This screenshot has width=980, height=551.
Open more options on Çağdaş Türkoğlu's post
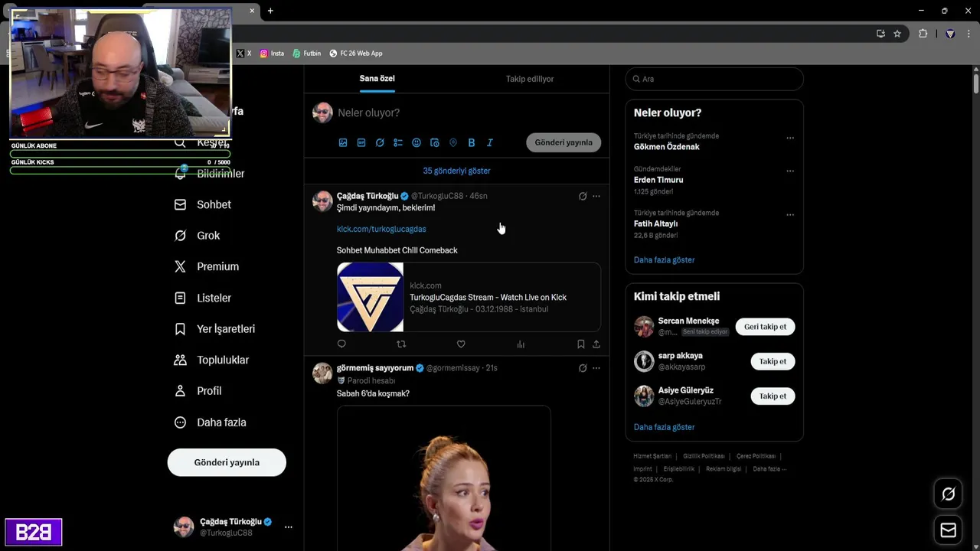(x=596, y=196)
